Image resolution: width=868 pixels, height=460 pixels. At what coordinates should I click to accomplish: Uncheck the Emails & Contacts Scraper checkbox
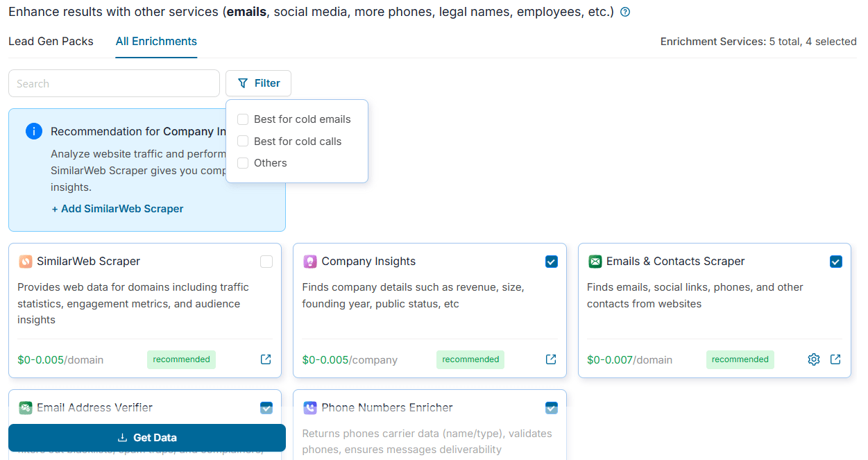click(836, 262)
